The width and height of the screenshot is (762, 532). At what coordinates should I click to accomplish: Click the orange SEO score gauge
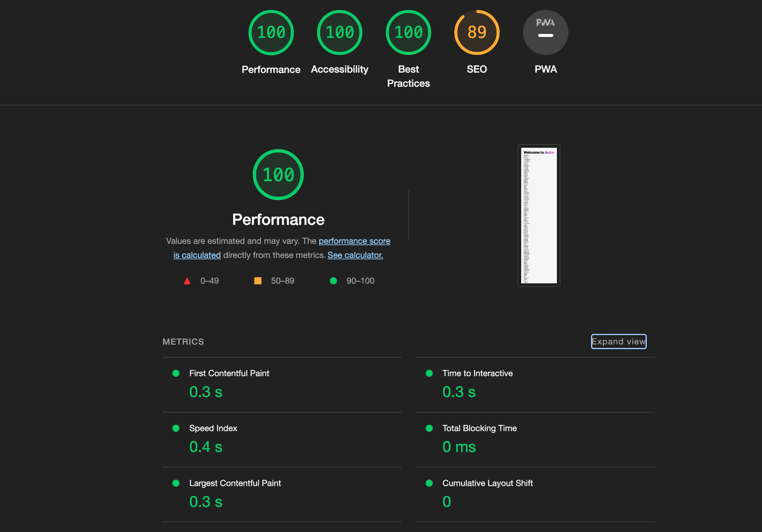(476, 32)
